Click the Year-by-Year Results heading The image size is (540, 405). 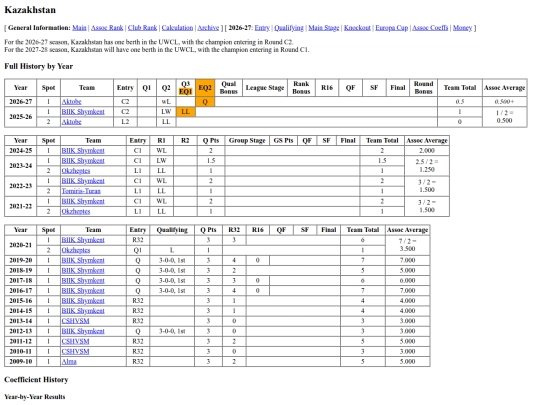click(35, 397)
